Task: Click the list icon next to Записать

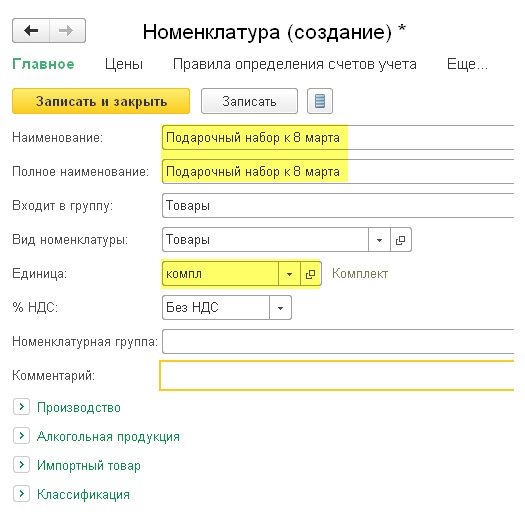Action: click(320, 101)
